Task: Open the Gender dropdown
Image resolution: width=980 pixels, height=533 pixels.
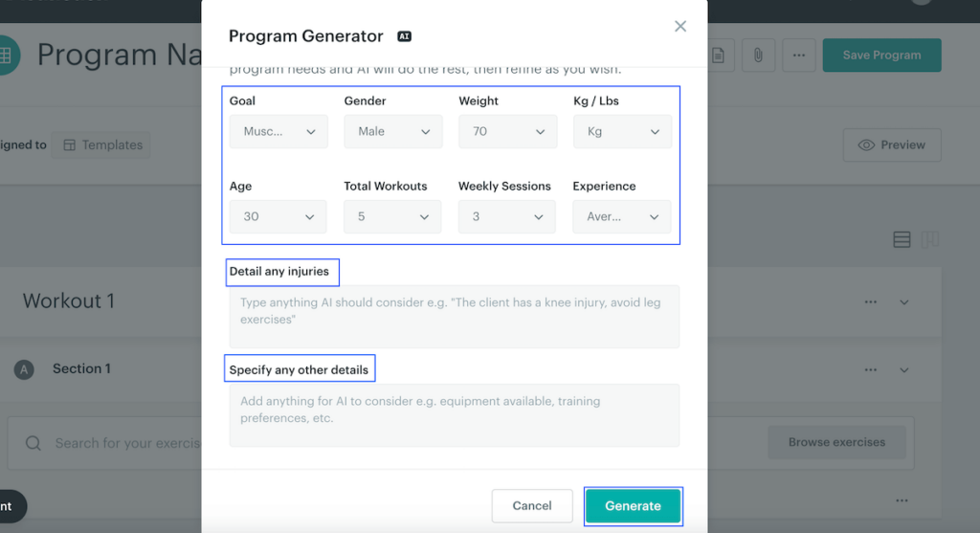Action: point(393,132)
